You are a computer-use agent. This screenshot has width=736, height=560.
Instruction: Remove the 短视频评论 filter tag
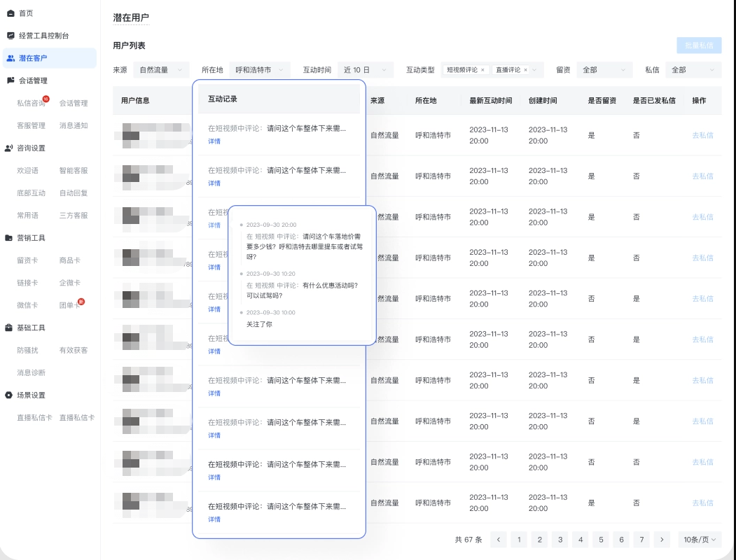tap(482, 70)
